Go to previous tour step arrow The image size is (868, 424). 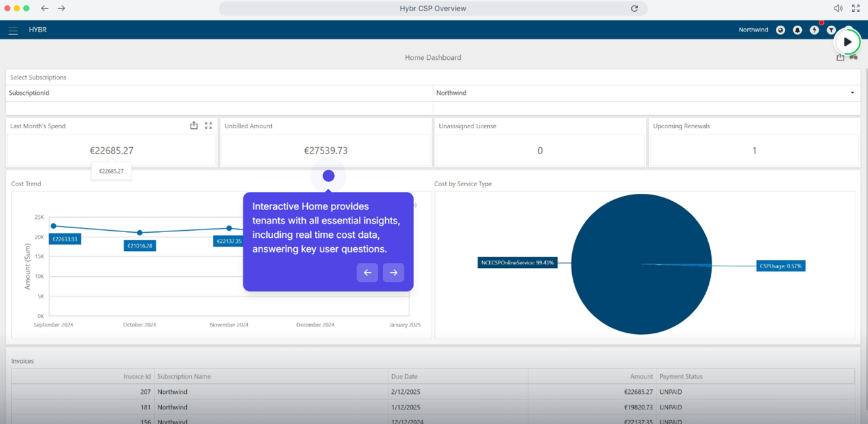[368, 272]
